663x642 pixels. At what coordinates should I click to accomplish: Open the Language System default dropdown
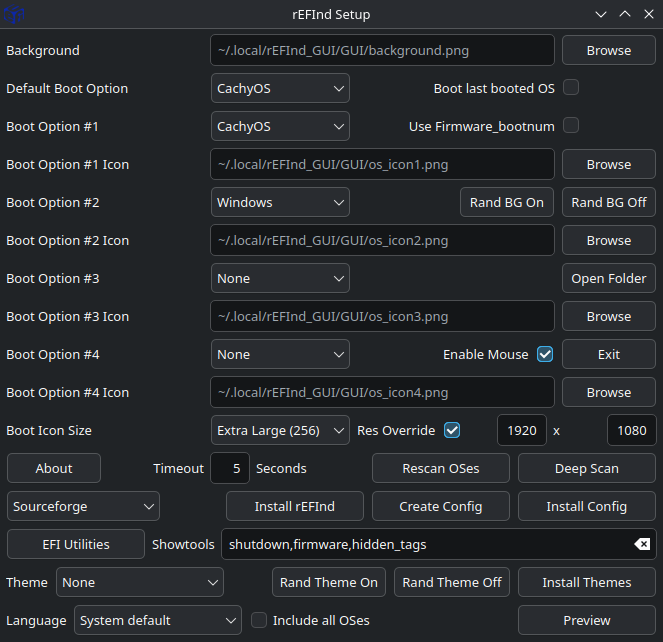(x=158, y=620)
